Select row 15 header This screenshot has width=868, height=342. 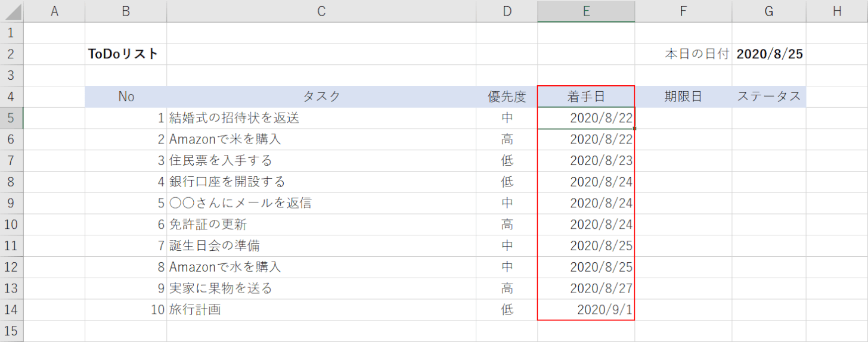(x=12, y=331)
